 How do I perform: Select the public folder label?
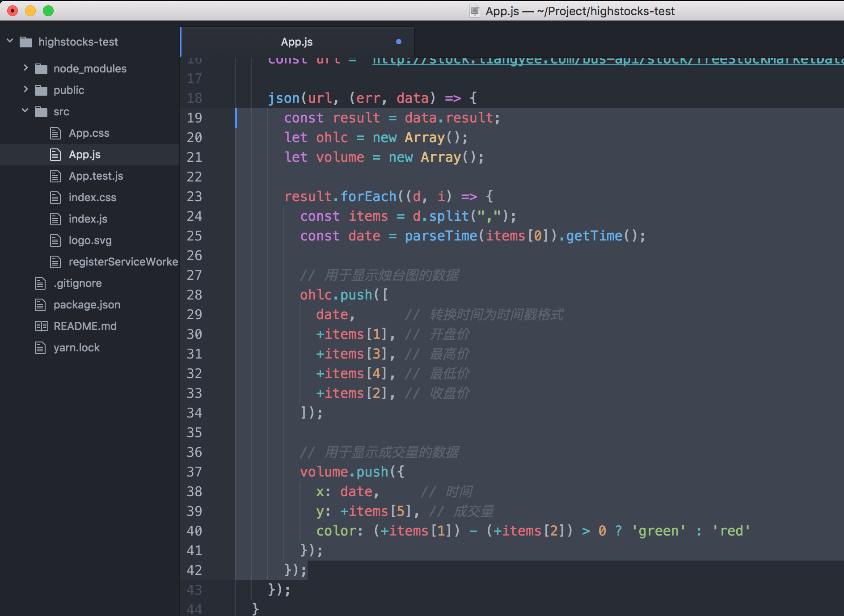(x=69, y=90)
